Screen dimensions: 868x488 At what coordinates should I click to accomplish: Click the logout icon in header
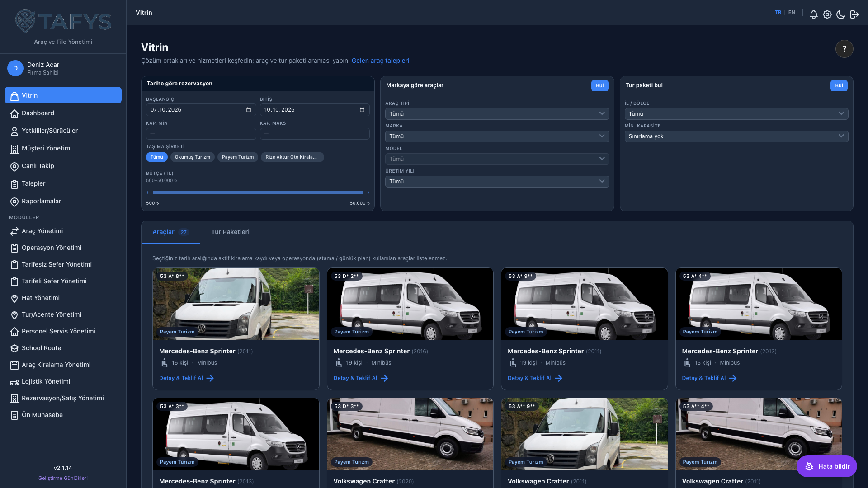pos(854,14)
